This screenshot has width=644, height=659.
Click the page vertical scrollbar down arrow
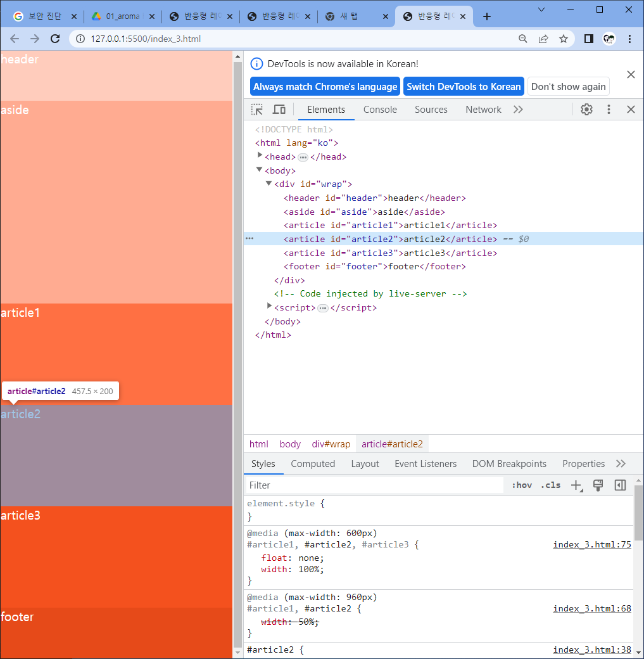[x=237, y=653]
